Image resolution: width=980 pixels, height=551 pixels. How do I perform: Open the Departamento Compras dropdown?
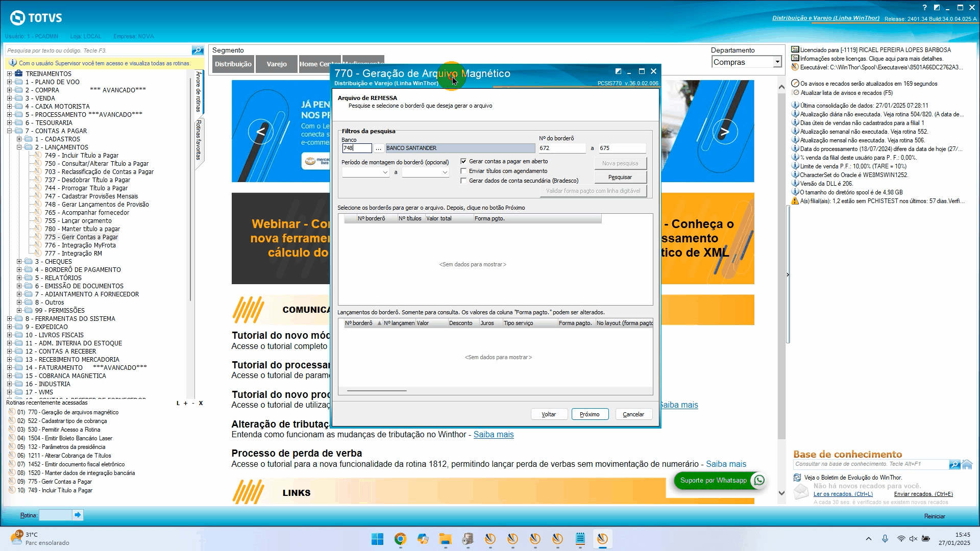[x=777, y=62]
